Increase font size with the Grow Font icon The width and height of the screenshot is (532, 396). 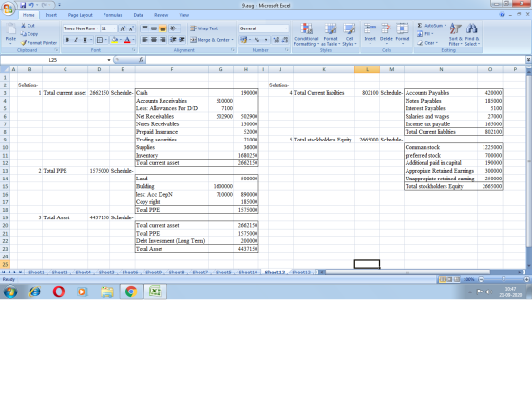[x=123, y=28]
